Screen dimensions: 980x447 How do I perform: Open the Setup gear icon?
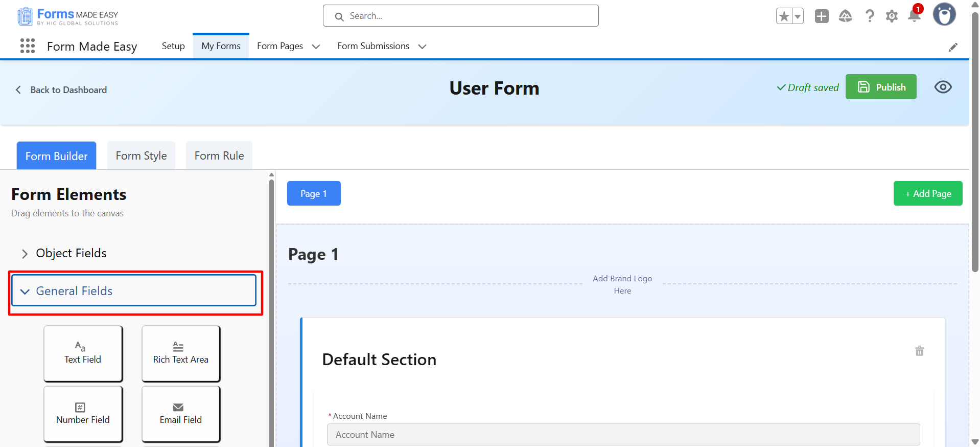[892, 16]
